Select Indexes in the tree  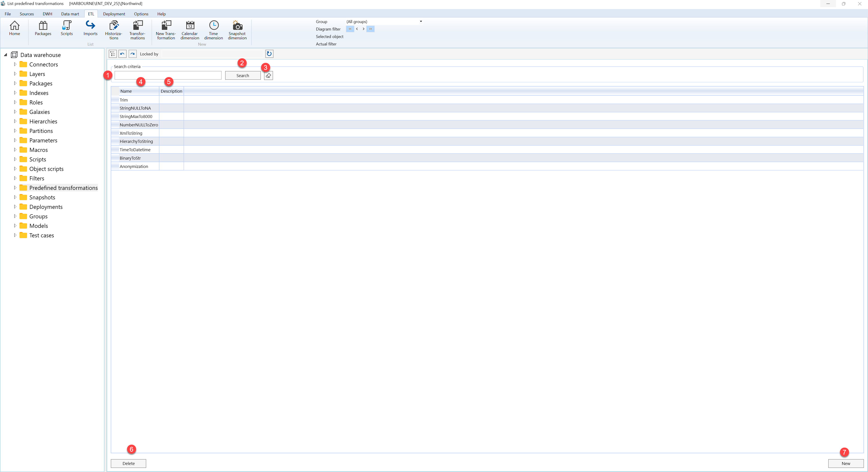(x=39, y=93)
